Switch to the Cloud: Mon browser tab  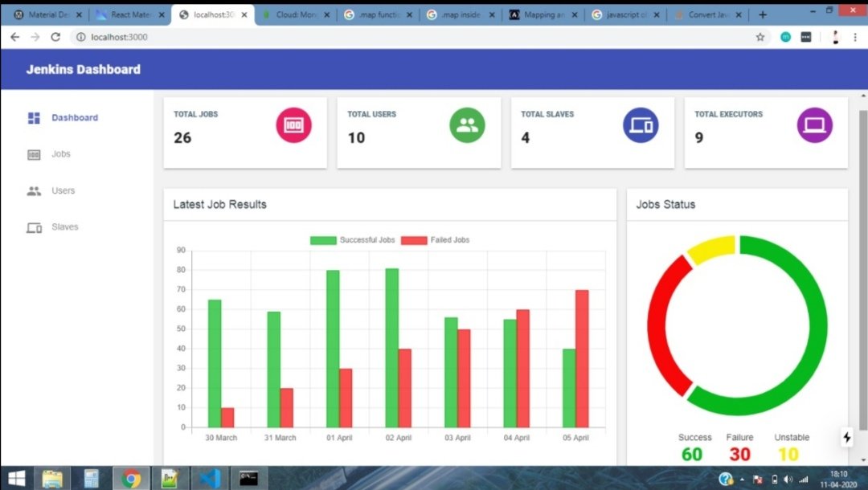click(296, 15)
